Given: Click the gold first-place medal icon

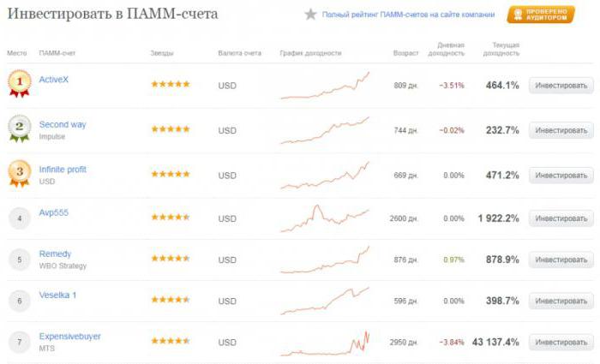Looking at the screenshot, I should click(20, 84).
